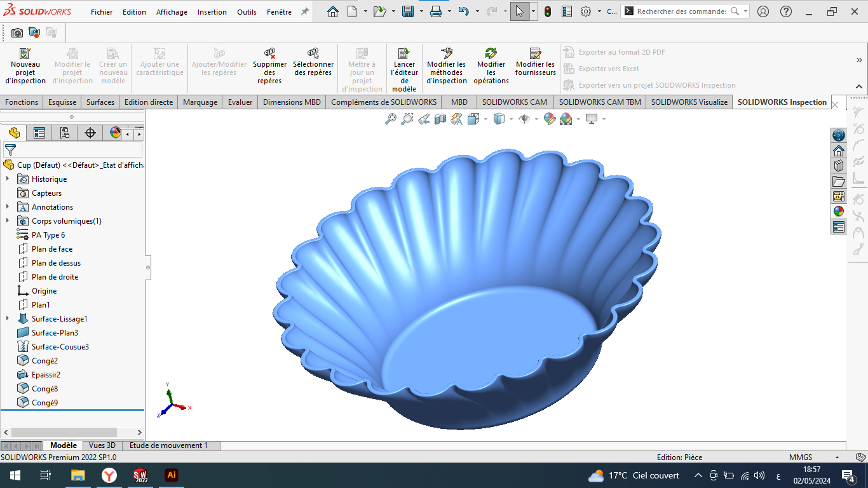Viewport: 868px width, 488px height.
Task: Open the Modifier l'apparence color tool
Action: (x=548, y=119)
